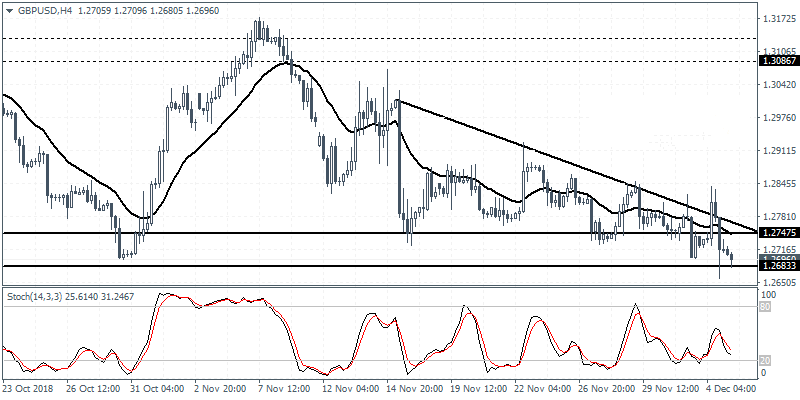
Task: Select the 1.30867 price level label
Action: coord(778,61)
